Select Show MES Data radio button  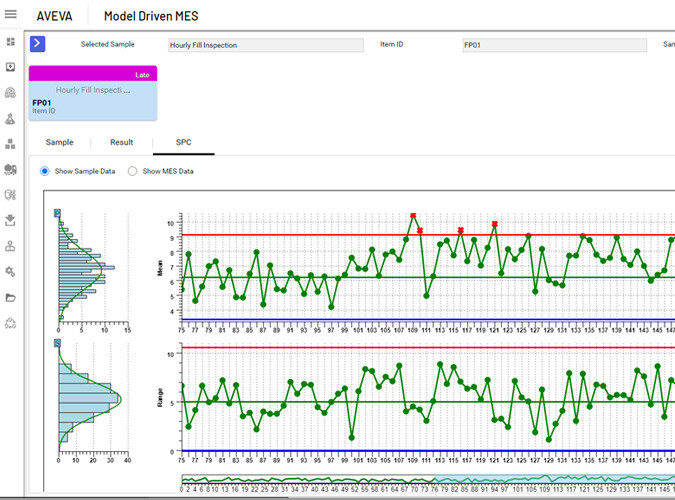(133, 171)
